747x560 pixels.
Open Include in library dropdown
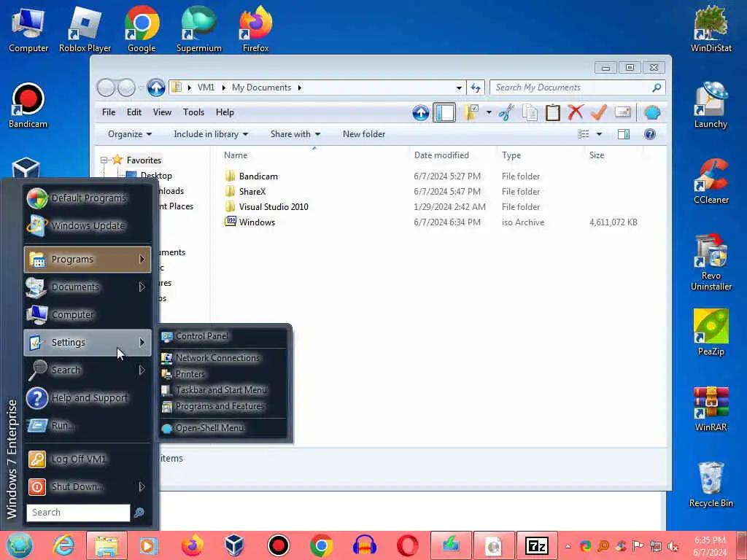pyautogui.click(x=211, y=134)
